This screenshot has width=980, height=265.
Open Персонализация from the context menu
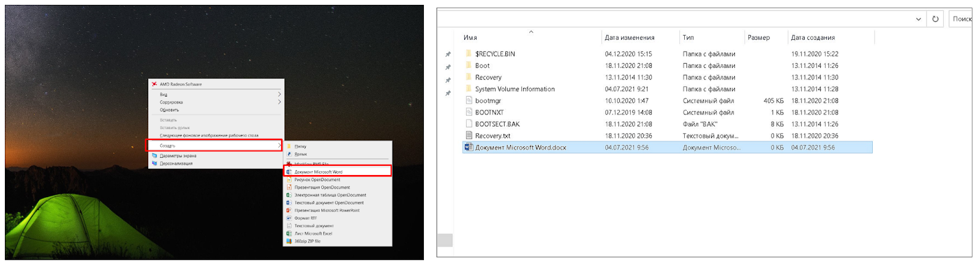point(176,163)
